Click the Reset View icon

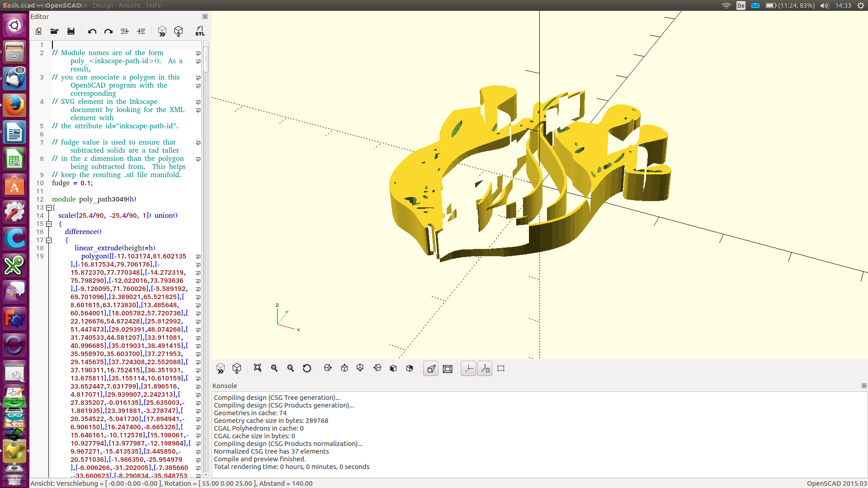[307, 368]
